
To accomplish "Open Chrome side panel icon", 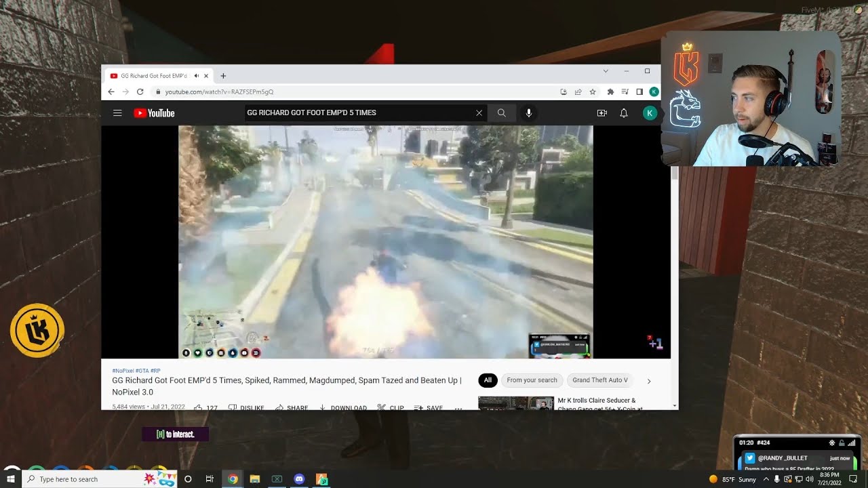I will pyautogui.click(x=639, y=91).
